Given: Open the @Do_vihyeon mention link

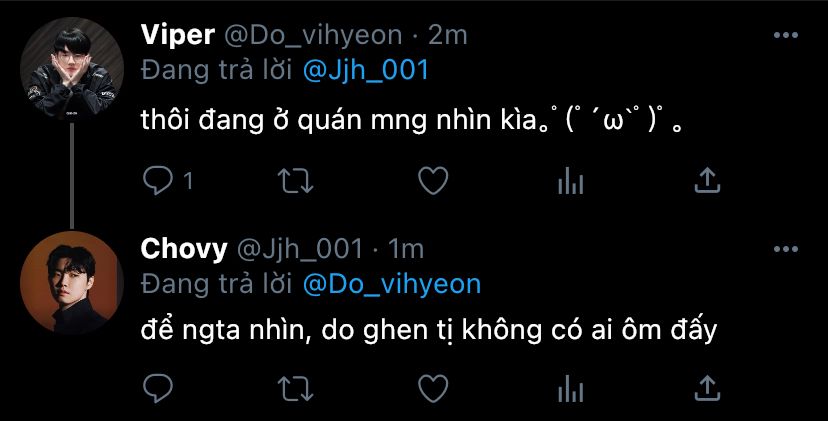Looking at the screenshot, I should click(392, 284).
